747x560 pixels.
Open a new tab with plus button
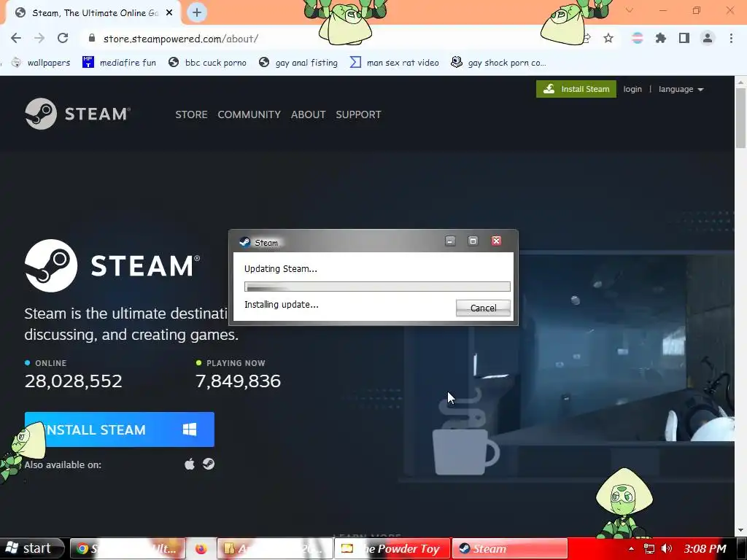click(197, 12)
